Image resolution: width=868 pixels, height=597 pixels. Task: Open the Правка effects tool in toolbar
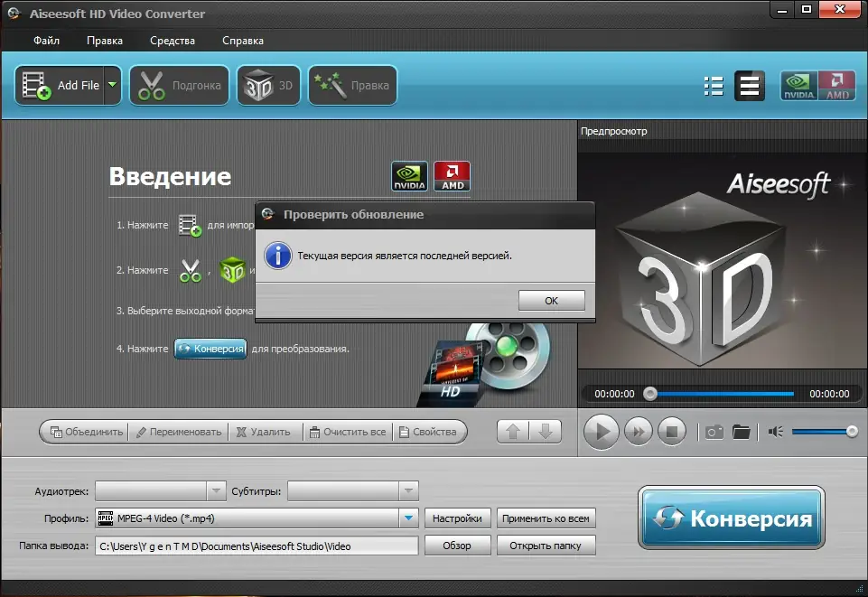click(x=352, y=85)
